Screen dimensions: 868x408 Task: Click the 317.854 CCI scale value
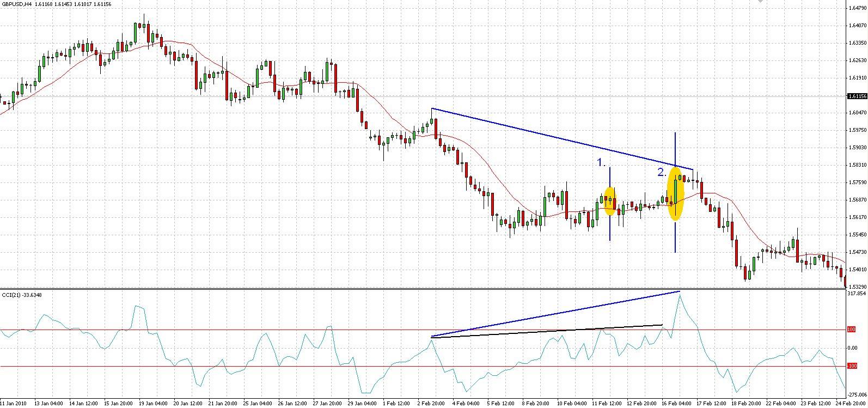tap(857, 294)
